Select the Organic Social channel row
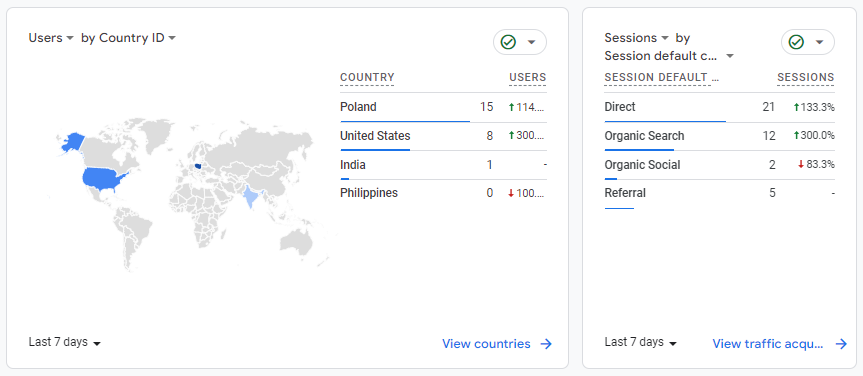 [x=719, y=165]
